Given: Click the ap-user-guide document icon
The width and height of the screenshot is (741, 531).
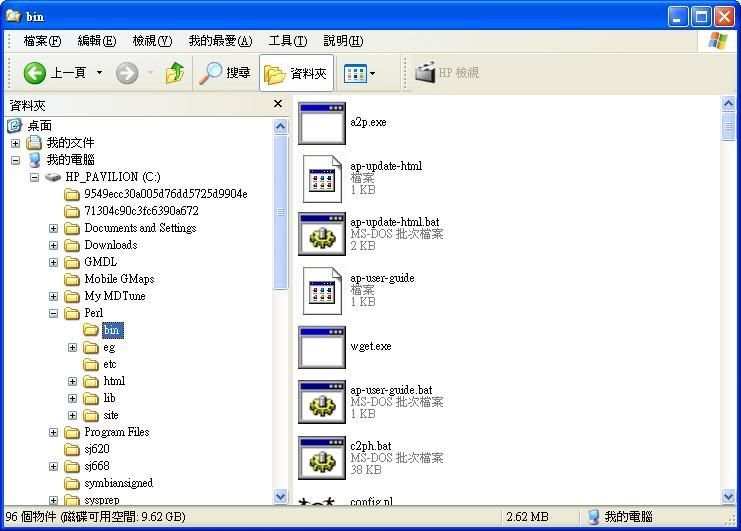Looking at the screenshot, I should tap(322, 290).
